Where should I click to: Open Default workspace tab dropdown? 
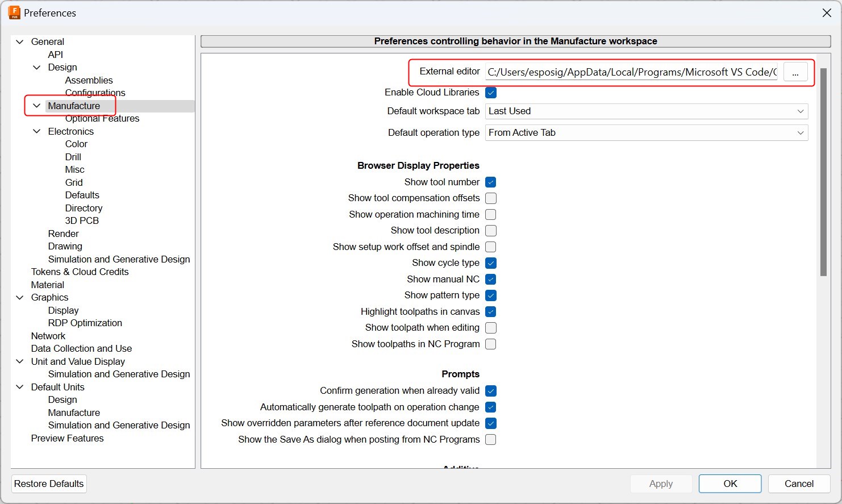(x=647, y=111)
